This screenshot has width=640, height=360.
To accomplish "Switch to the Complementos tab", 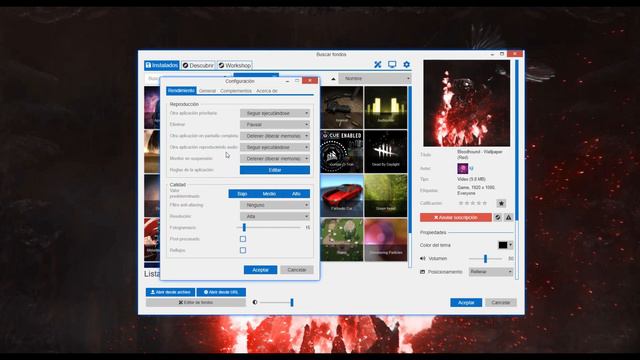I will (236, 91).
